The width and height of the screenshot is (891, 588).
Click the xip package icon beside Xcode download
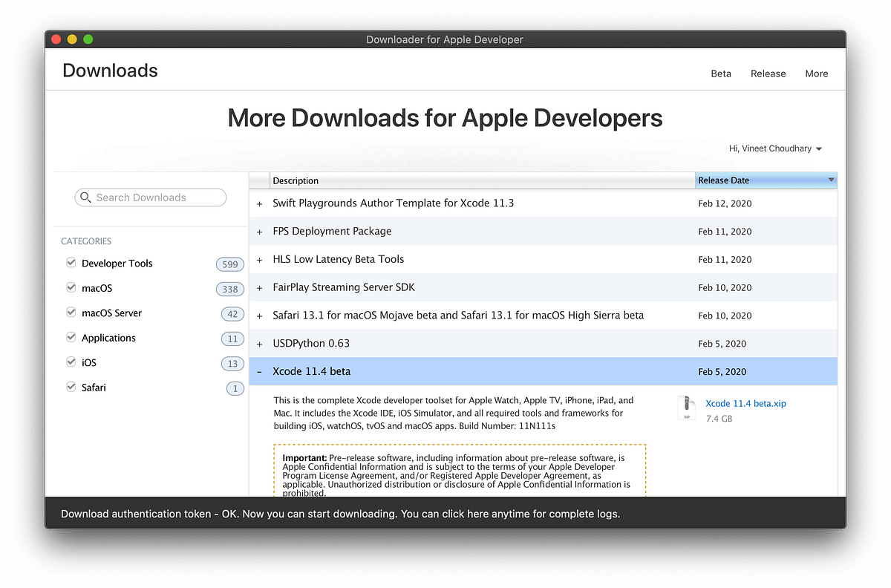click(685, 408)
